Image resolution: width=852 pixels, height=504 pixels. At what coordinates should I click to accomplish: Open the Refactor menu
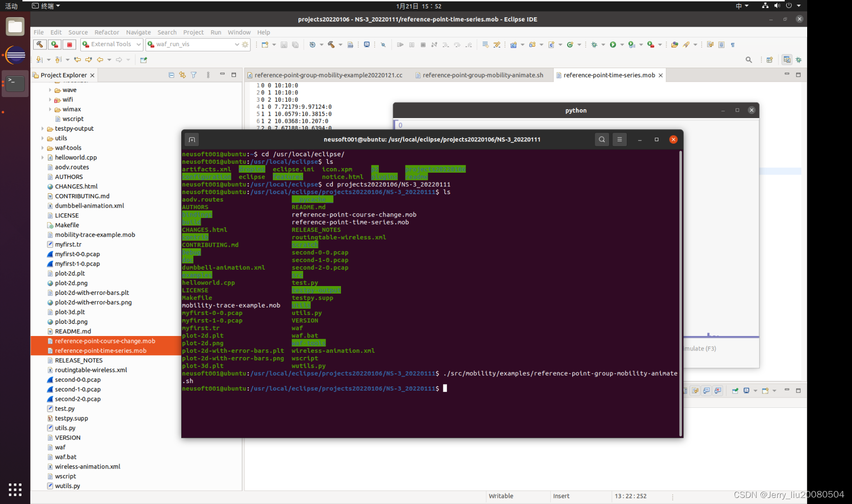106,32
